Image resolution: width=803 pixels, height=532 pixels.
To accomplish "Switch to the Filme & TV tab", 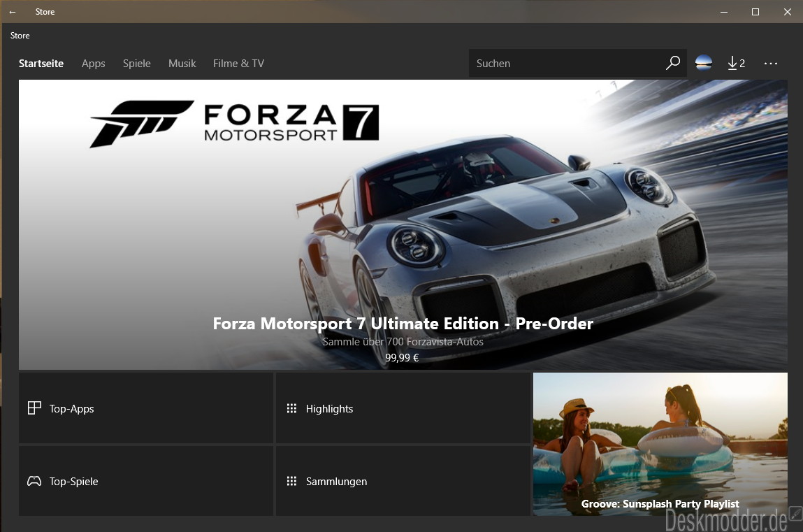I will tap(238, 64).
